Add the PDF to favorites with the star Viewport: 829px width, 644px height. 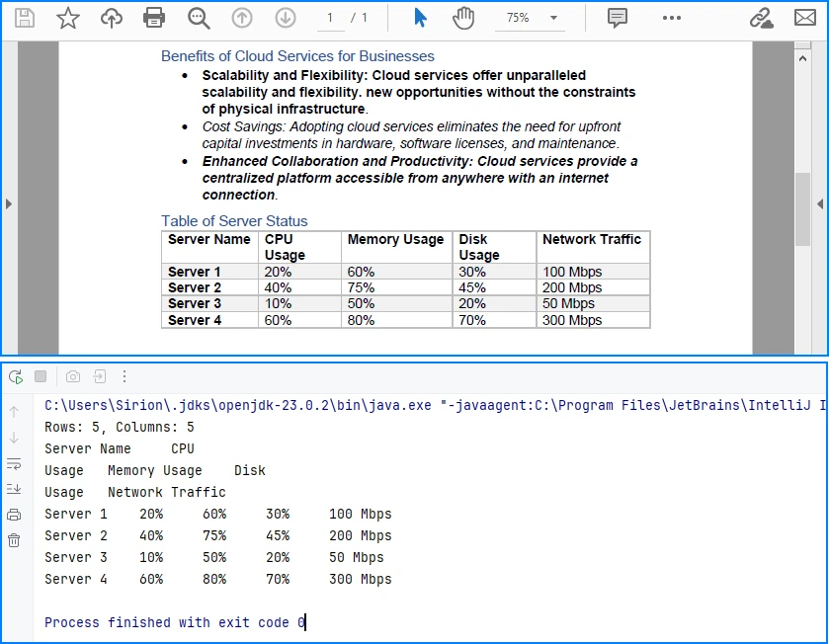point(67,17)
